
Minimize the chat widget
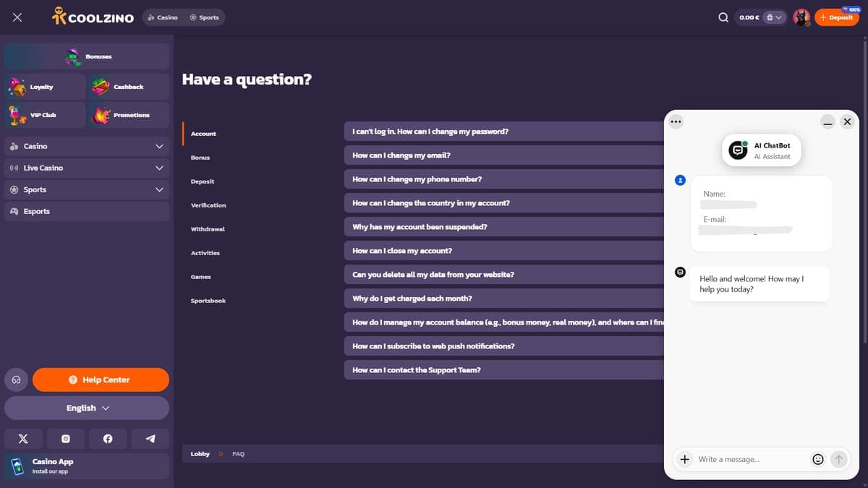[828, 122]
